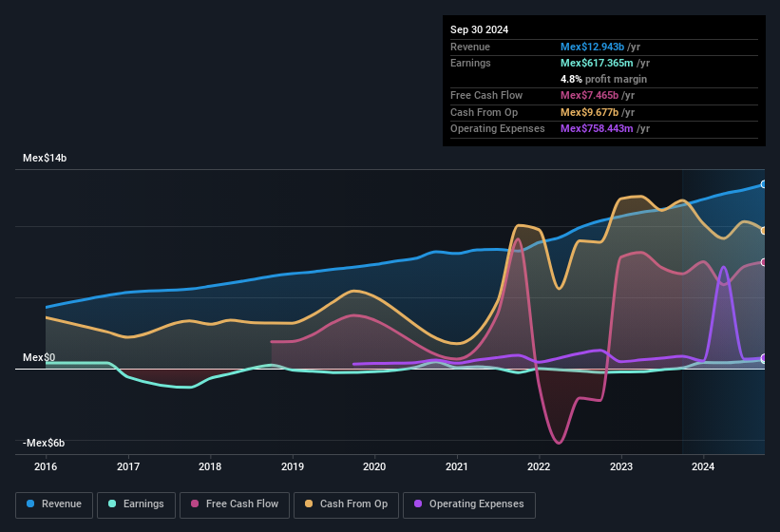Toggle the Operating Expenses legend button
The width and height of the screenshot is (780, 532).
point(468,504)
